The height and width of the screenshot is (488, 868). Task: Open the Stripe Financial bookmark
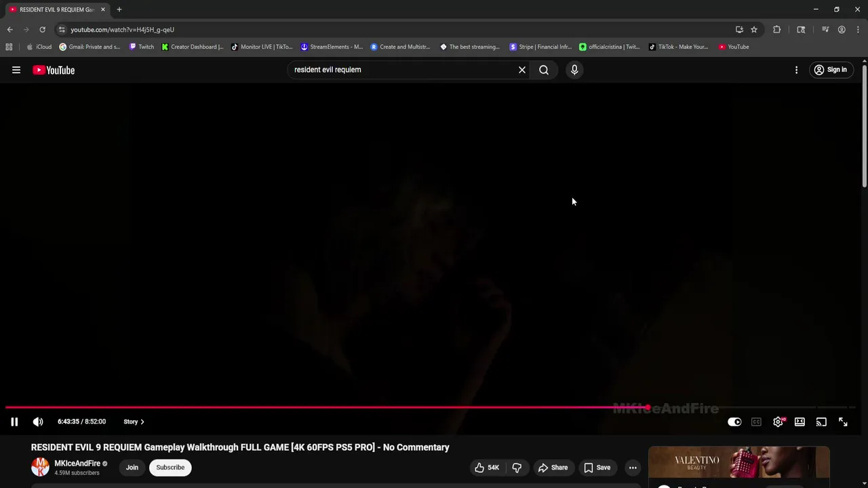tap(540, 47)
